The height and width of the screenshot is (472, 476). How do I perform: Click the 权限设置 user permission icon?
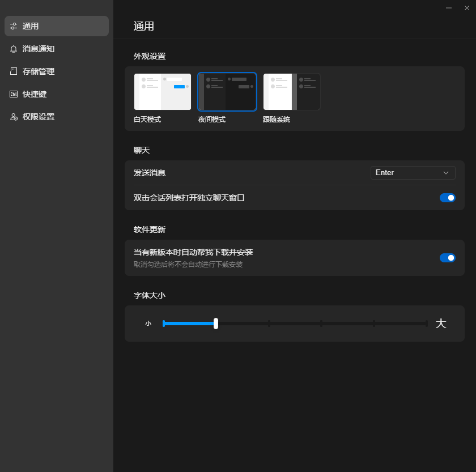coord(14,117)
